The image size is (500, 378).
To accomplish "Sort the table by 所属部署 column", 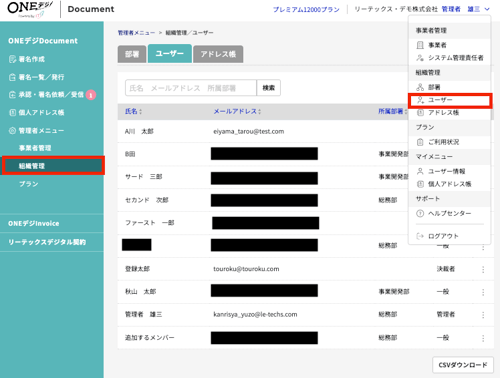I will click(392, 111).
